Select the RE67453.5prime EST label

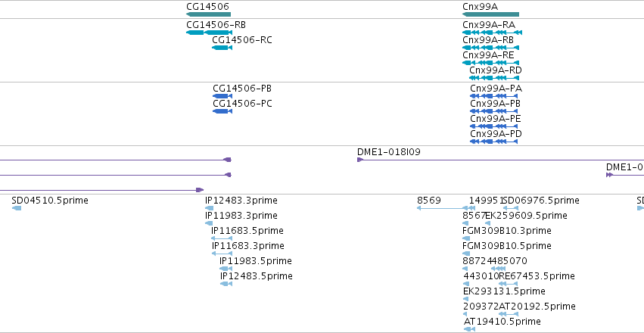click(537, 276)
